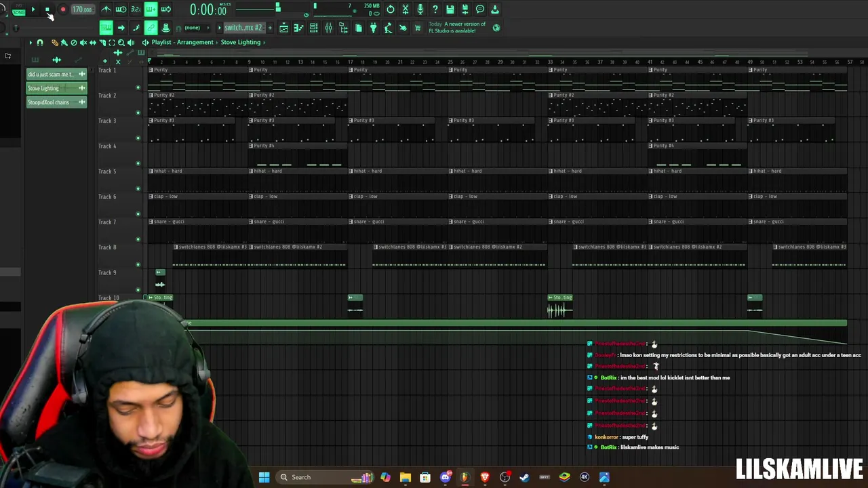Screen dimensions: 868x488
Task: Open the plugin picker plug icon
Action: [373, 28]
